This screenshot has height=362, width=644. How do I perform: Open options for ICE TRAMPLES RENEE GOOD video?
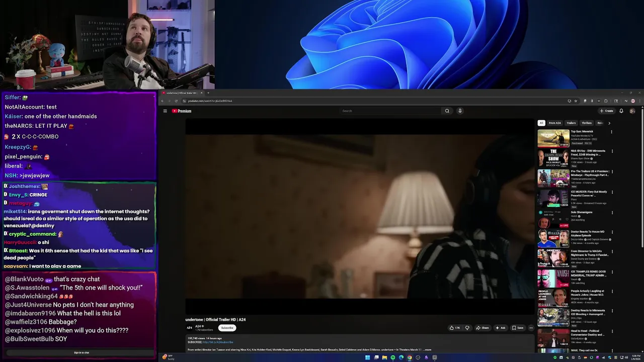[612, 272]
